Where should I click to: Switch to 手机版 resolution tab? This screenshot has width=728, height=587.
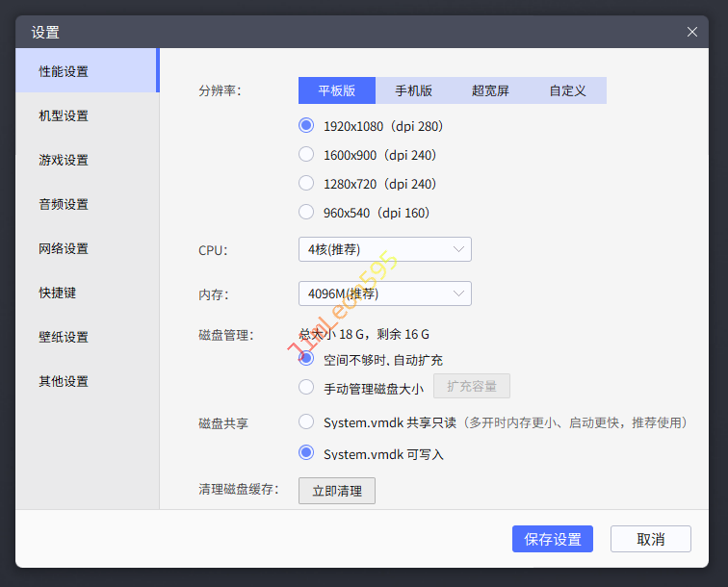[413, 90]
